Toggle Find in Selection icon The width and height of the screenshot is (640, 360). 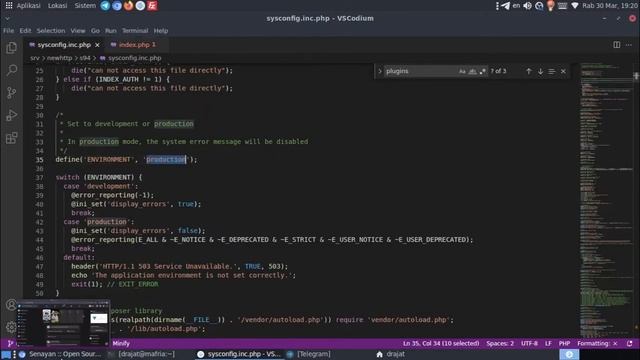pyautogui.click(x=552, y=71)
